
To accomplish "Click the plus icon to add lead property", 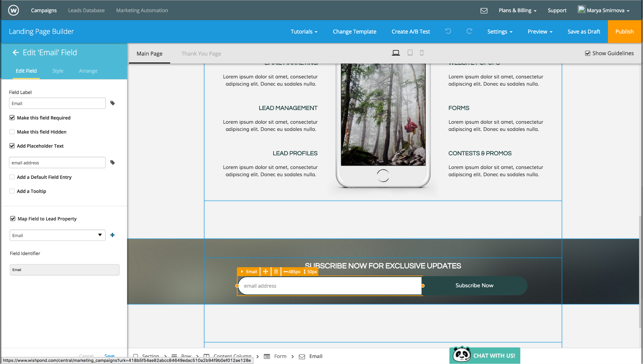I will pos(112,235).
